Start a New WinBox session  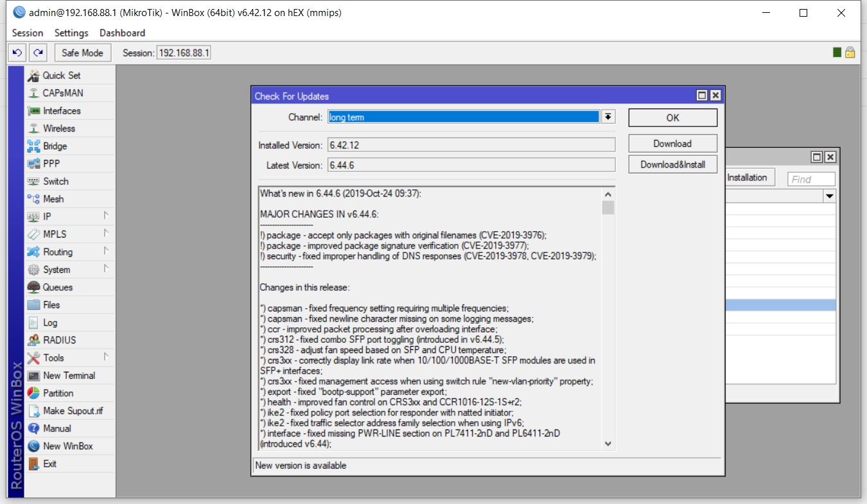tap(69, 446)
